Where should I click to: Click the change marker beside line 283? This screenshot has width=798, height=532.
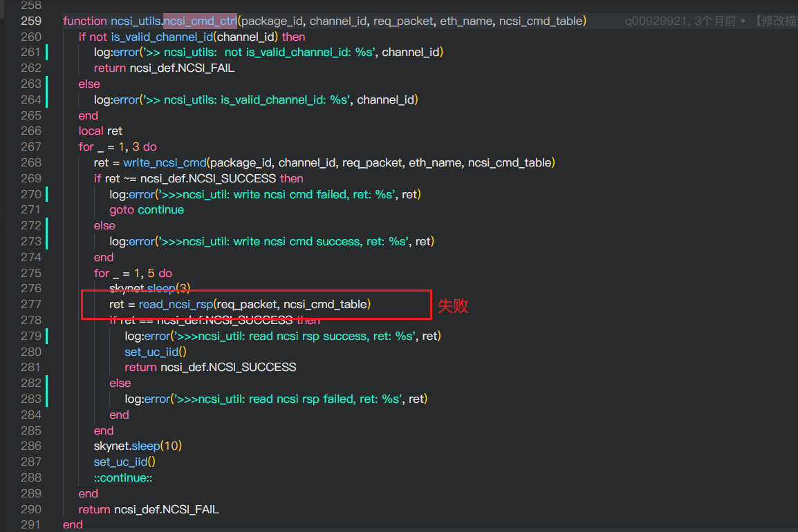(x=46, y=399)
